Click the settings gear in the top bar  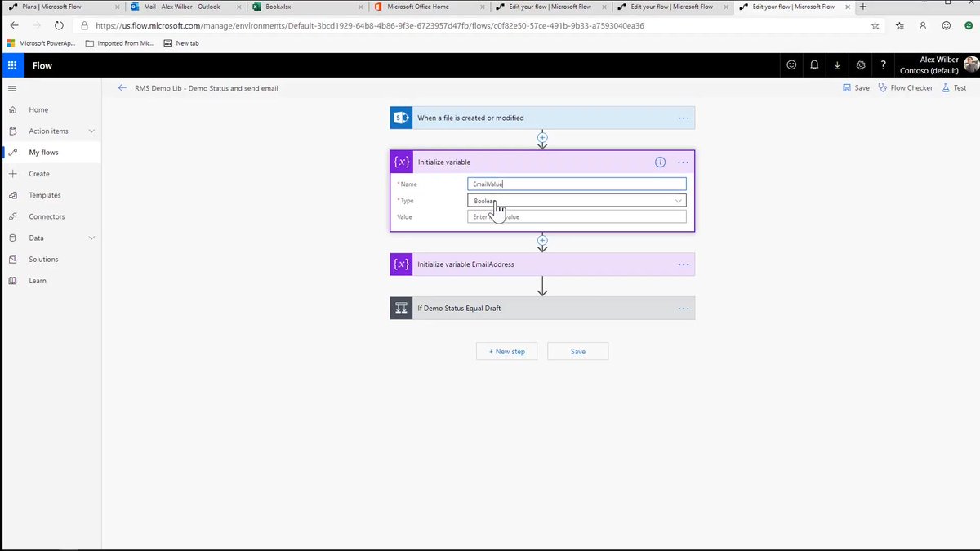(x=860, y=64)
